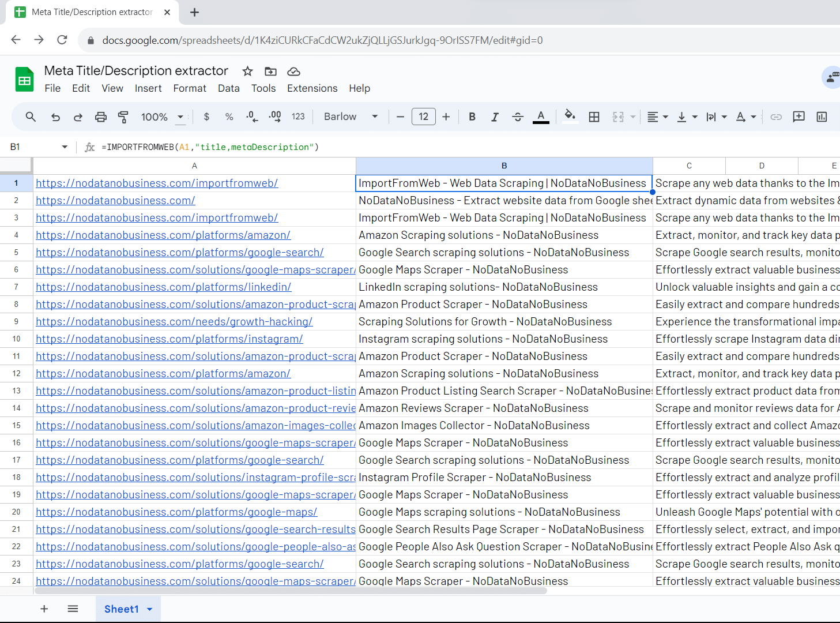Click format as currency dollar icon
This screenshot has height=623, width=840.
[x=206, y=117]
